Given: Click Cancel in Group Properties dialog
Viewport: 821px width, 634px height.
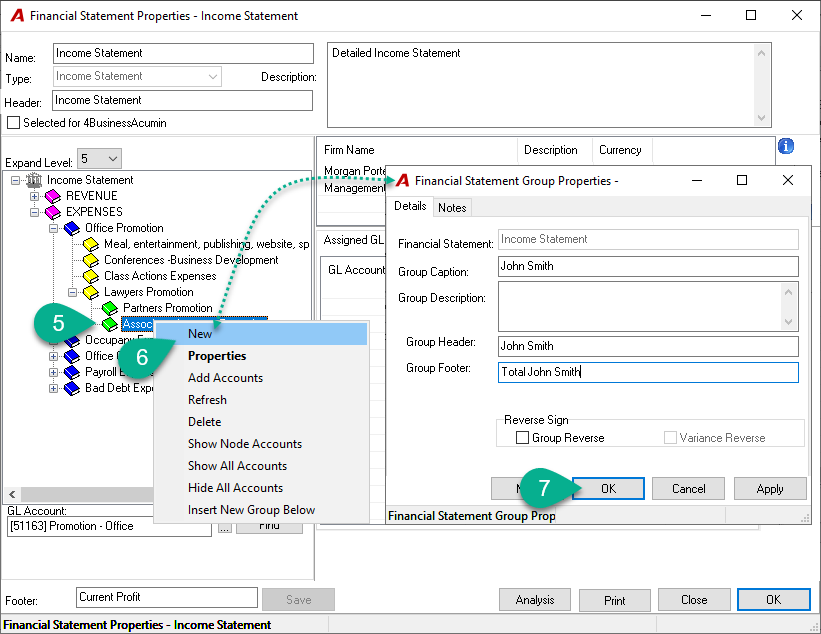Looking at the screenshot, I should (x=689, y=488).
